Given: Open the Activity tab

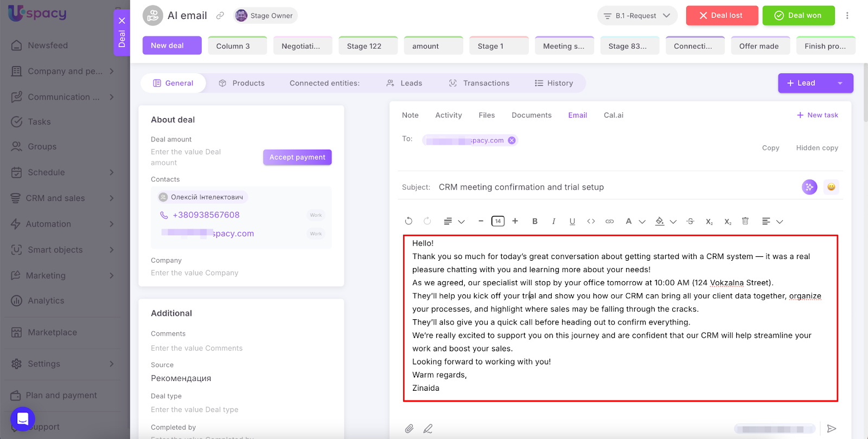Looking at the screenshot, I should pos(448,115).
